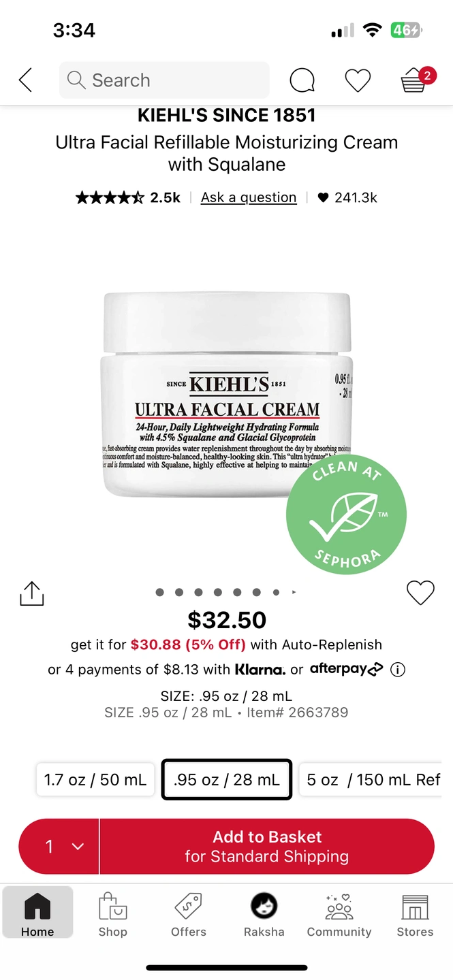Tap the share icon below product image

click(31, 593)
